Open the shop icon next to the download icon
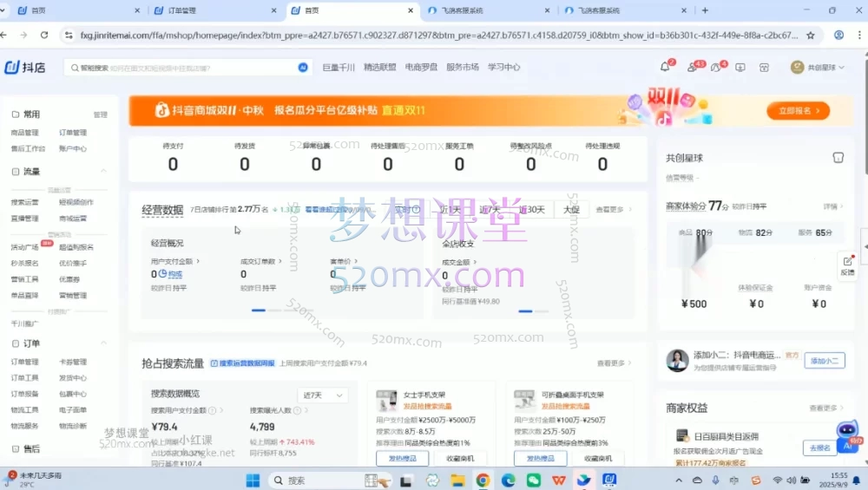 (764, 68)
